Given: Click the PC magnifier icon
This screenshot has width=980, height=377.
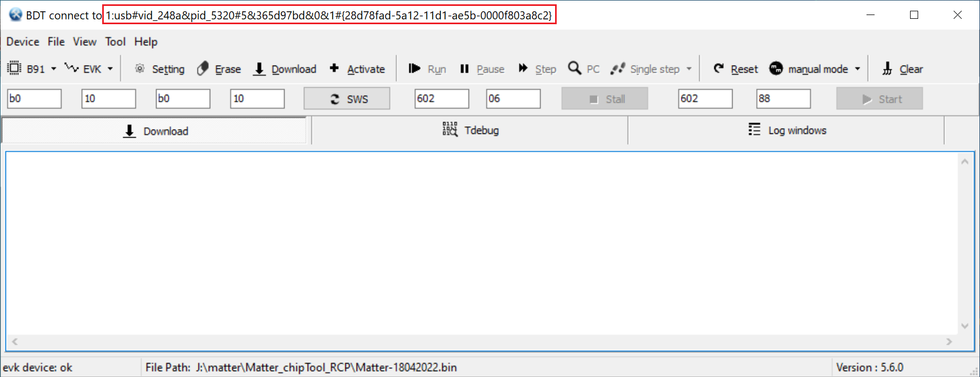Looking at the screenshot, I should click(574, 68).
